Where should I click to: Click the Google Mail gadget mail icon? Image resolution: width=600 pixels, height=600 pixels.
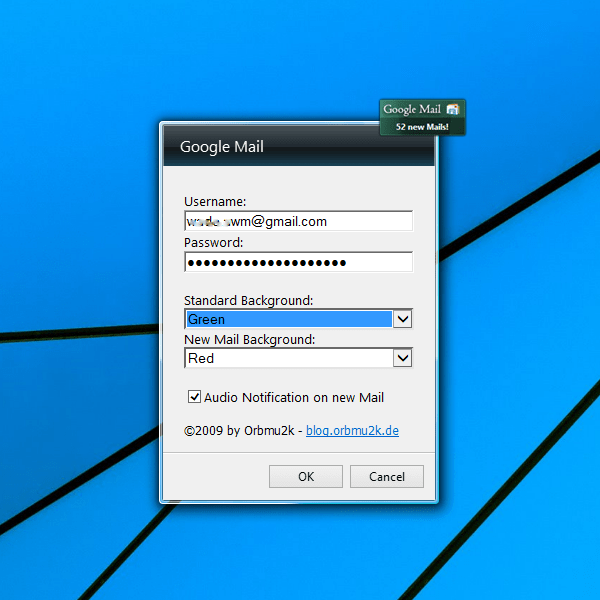pyautogui.click(x=453, y=109)
